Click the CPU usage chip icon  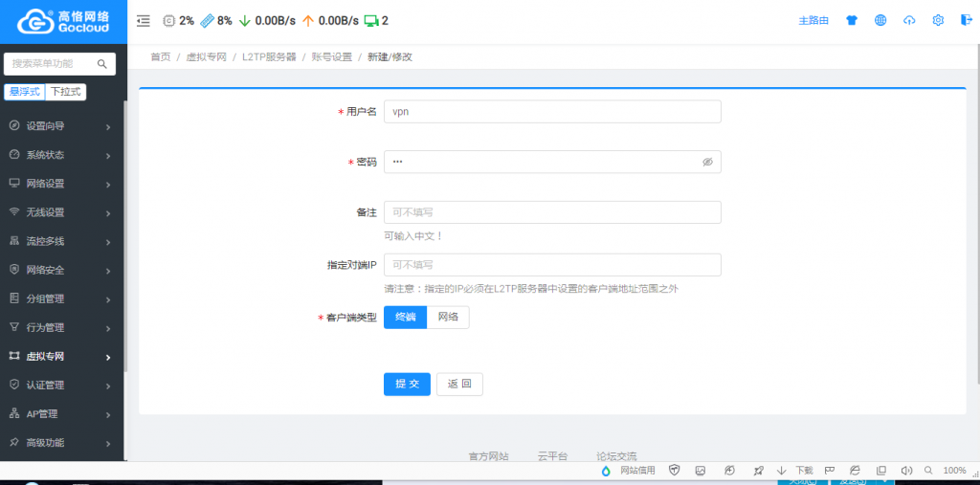point(168,21)
